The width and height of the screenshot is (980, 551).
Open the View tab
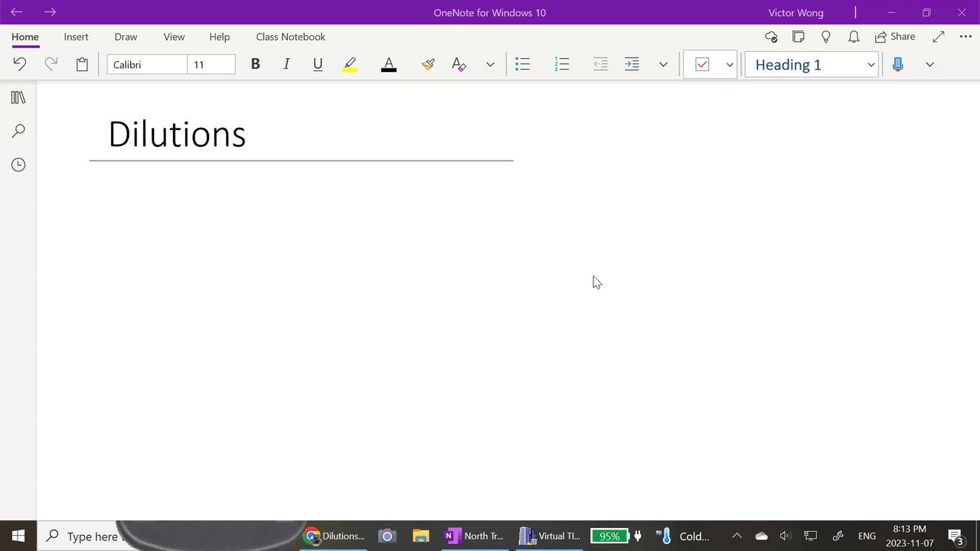pos(174,37)
